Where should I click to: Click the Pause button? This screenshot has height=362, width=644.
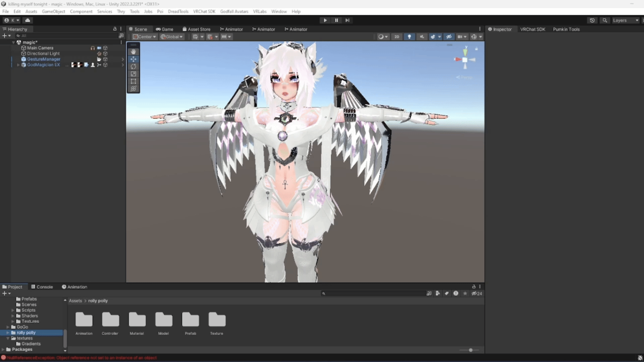336,20
